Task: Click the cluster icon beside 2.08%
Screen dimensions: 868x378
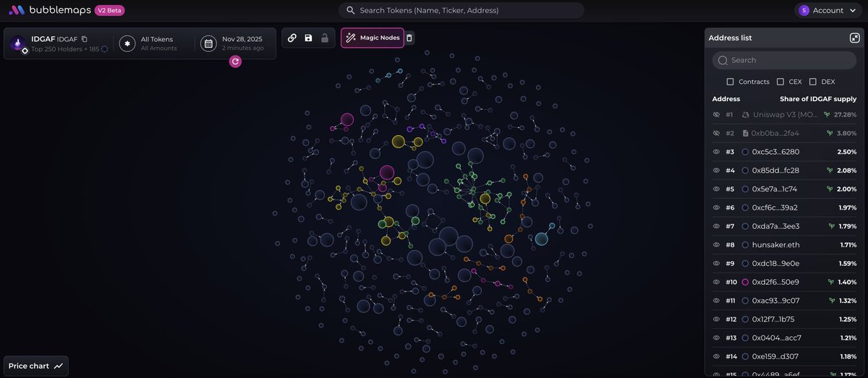Action: click(830, 171)
